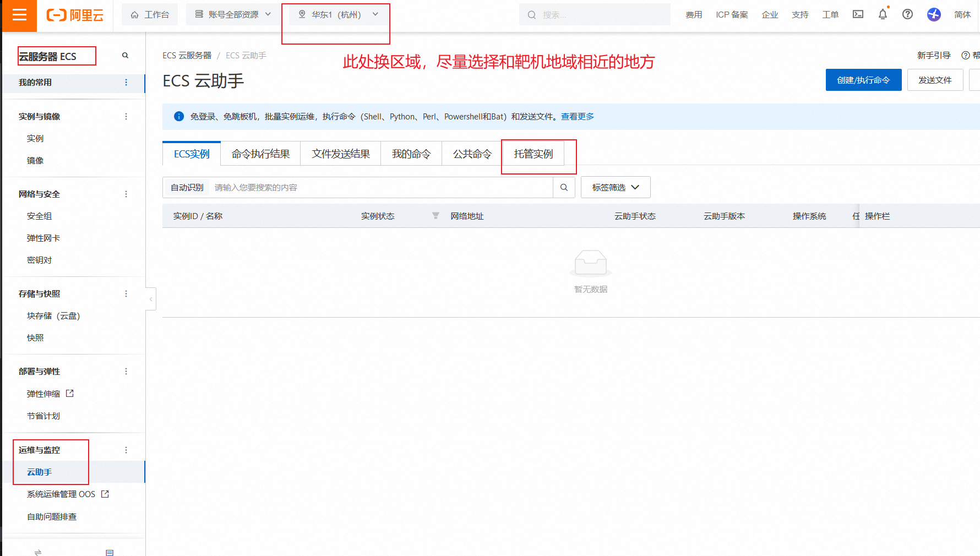Open 存储与快照 section three-dot menu

click(126, 294)
